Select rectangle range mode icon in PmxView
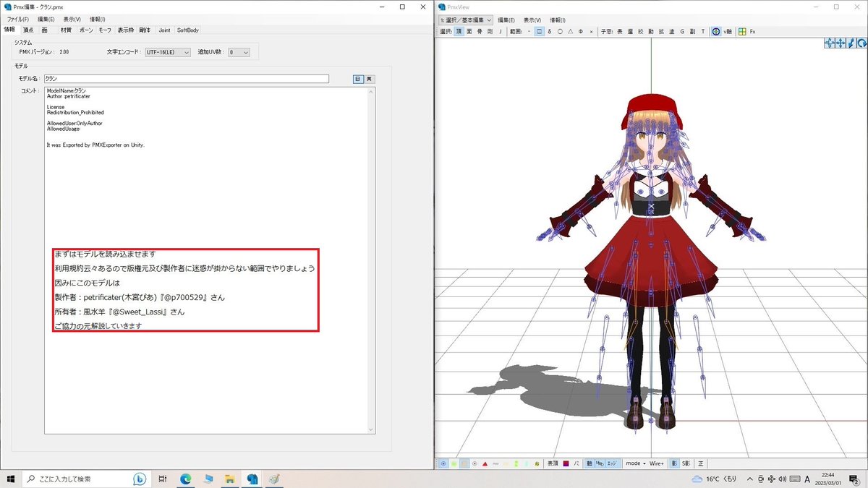Screen dimensions: 868x488 point(539,31)
